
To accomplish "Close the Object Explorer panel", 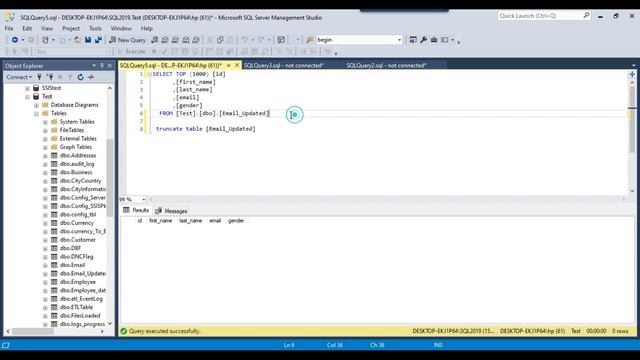I will [109, 66].
